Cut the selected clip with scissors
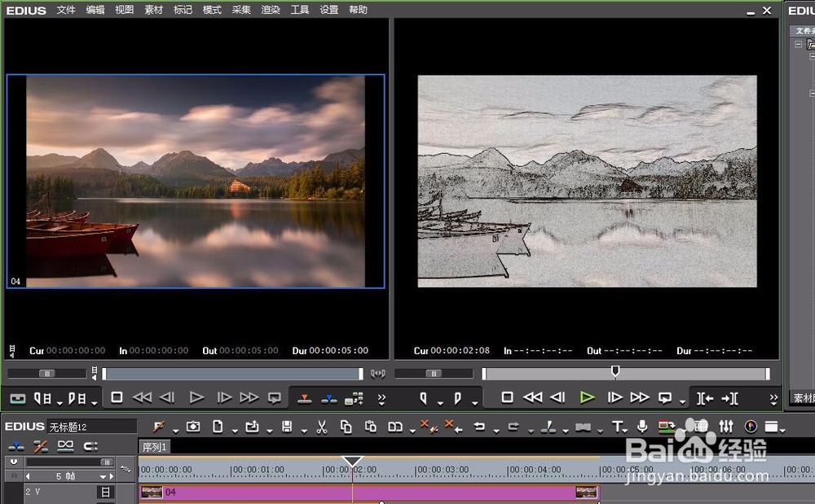Image resolution: width=815 pixels, height=504 pixels. (x=322, y=427)
